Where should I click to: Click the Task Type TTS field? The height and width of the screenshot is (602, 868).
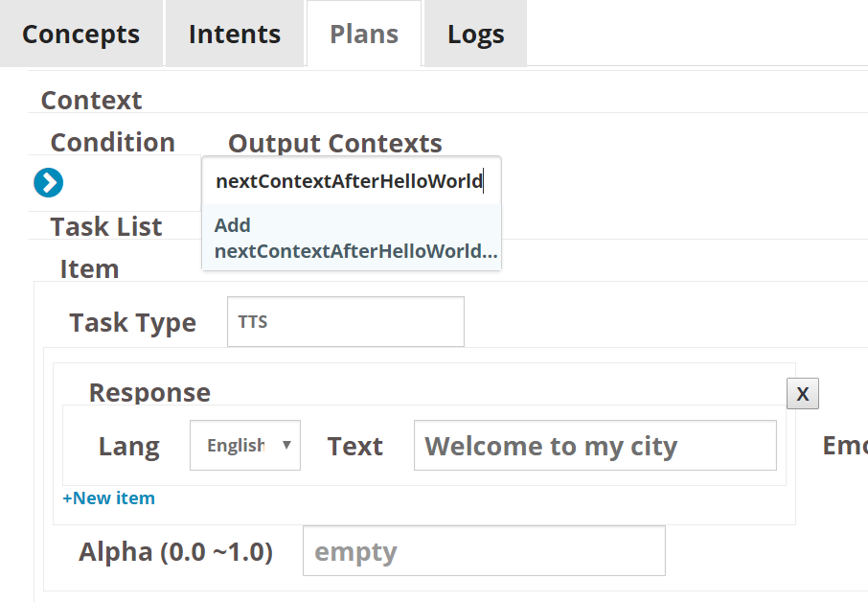pyautogui.click(x=346, y=322)
